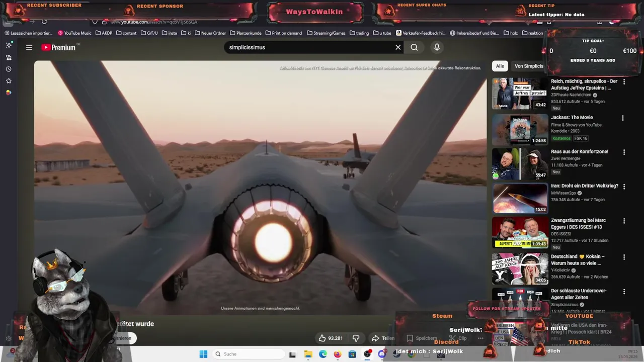Image resolution: width=644 pixels, height=362 pixels.
Task: Open the Raus aus der Komfortzone thumbnail
Action: (x=520, y=164)
